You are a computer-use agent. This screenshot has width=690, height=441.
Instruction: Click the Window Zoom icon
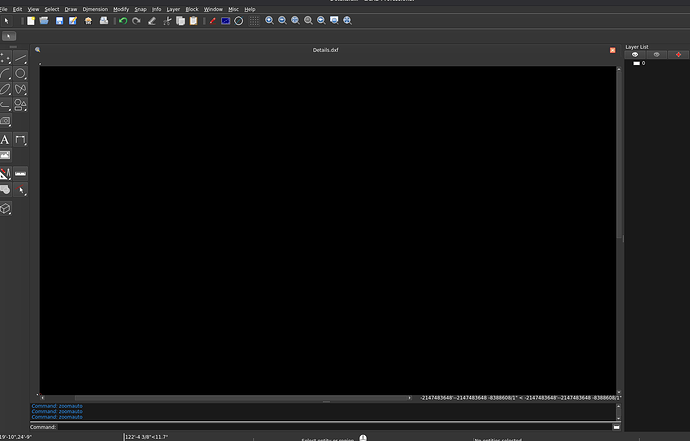334,20
